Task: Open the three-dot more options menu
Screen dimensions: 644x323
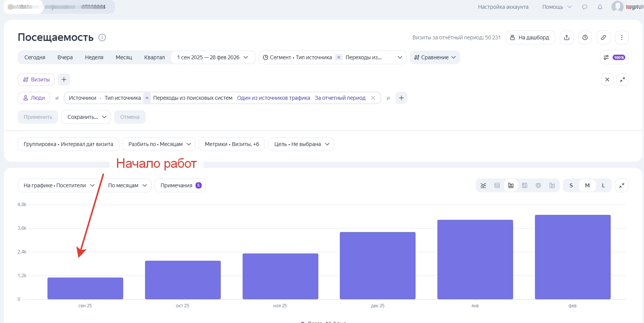Action: point(622,37)
